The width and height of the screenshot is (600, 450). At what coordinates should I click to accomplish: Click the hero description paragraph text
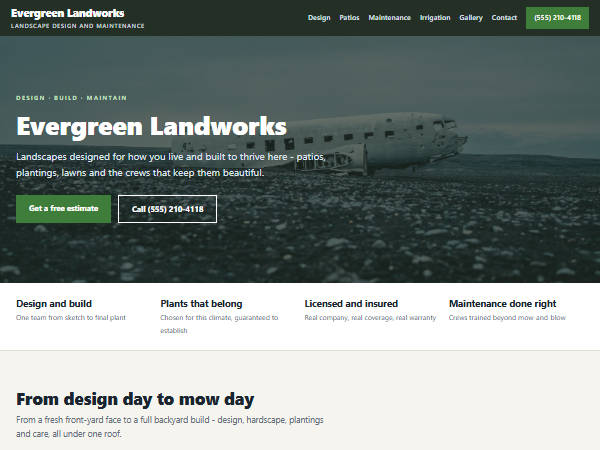point(171,165)
